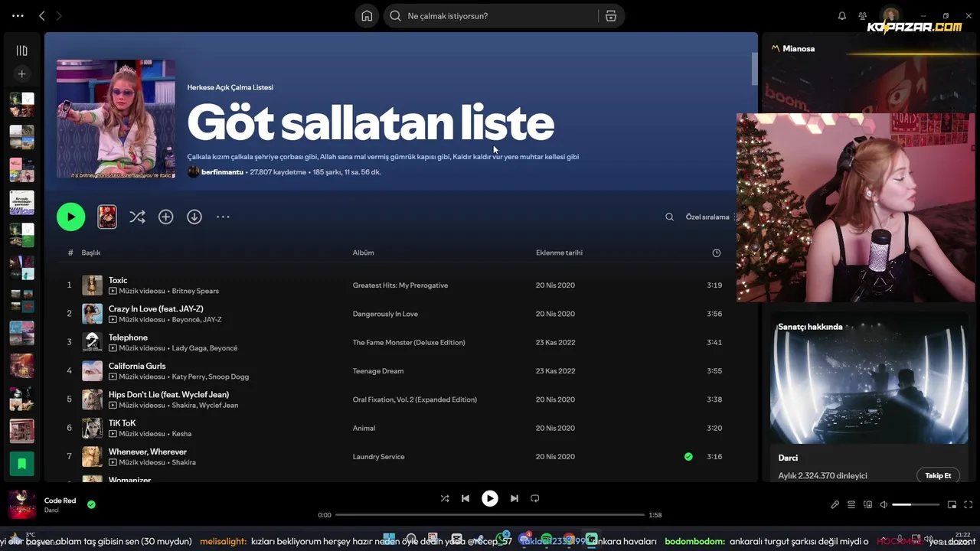Add playlist to library with plus circle

pyautogui.click(x=165, y=217)
